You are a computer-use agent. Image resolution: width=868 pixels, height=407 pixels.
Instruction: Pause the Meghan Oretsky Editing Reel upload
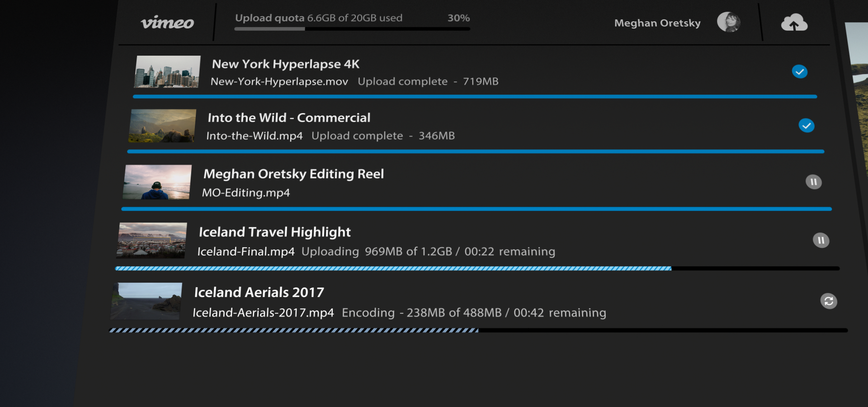[814, 182]
